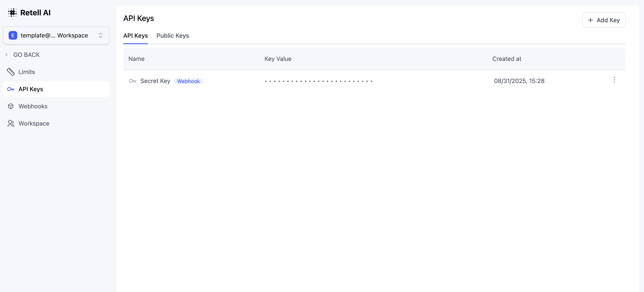Click the Add Key button

[x=604, y=20]
